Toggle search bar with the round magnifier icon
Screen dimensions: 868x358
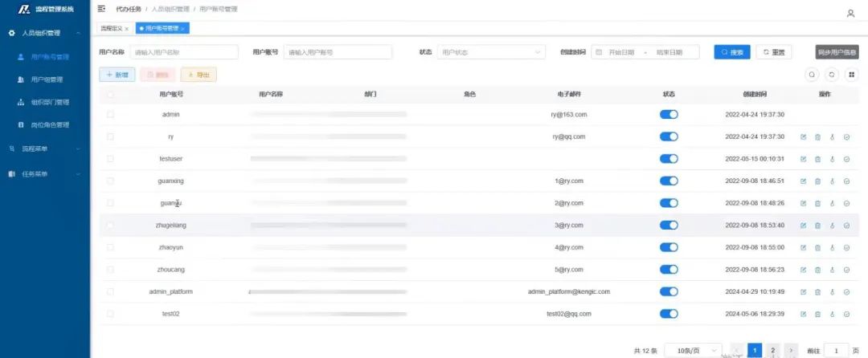(813, 75)
